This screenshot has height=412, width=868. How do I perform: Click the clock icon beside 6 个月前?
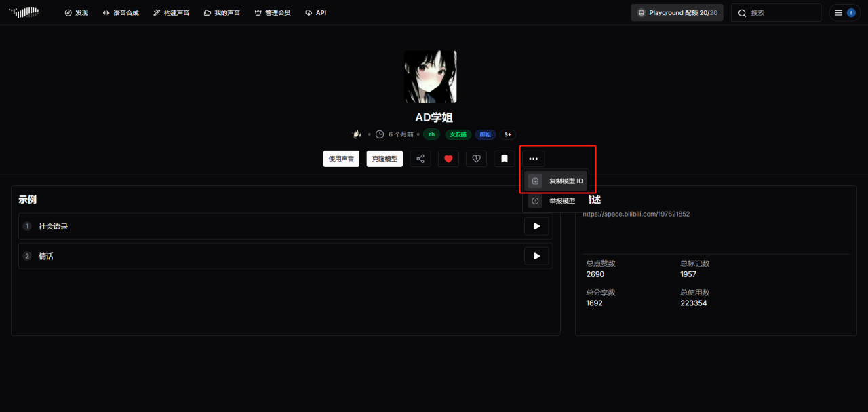[380, 134]
